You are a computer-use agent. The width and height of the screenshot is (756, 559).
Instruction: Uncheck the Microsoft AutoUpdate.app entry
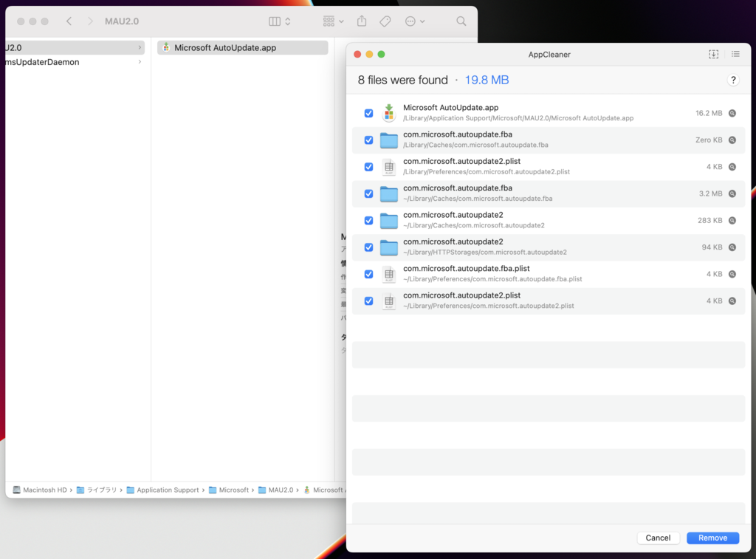[x=368, y=113]
